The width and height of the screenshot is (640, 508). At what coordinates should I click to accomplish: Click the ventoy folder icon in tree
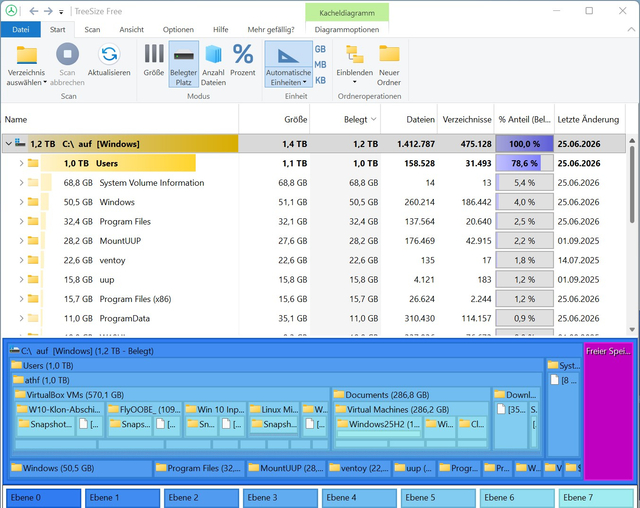pyautogui.click(x=33, y=260)
